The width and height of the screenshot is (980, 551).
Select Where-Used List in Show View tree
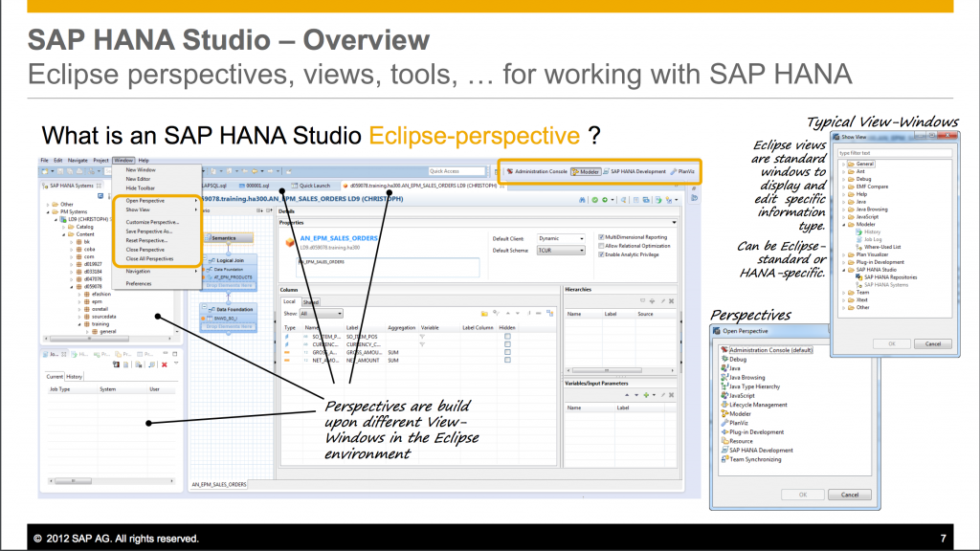point(879,247)
